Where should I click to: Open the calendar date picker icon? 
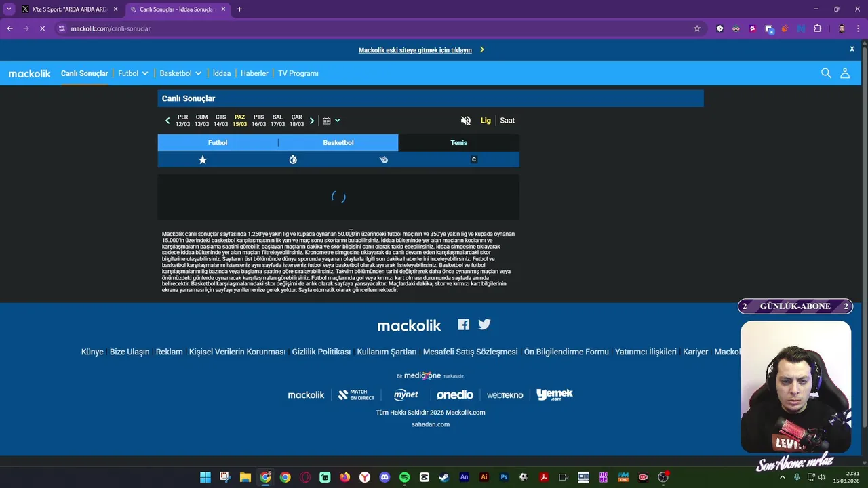(327, 121)
